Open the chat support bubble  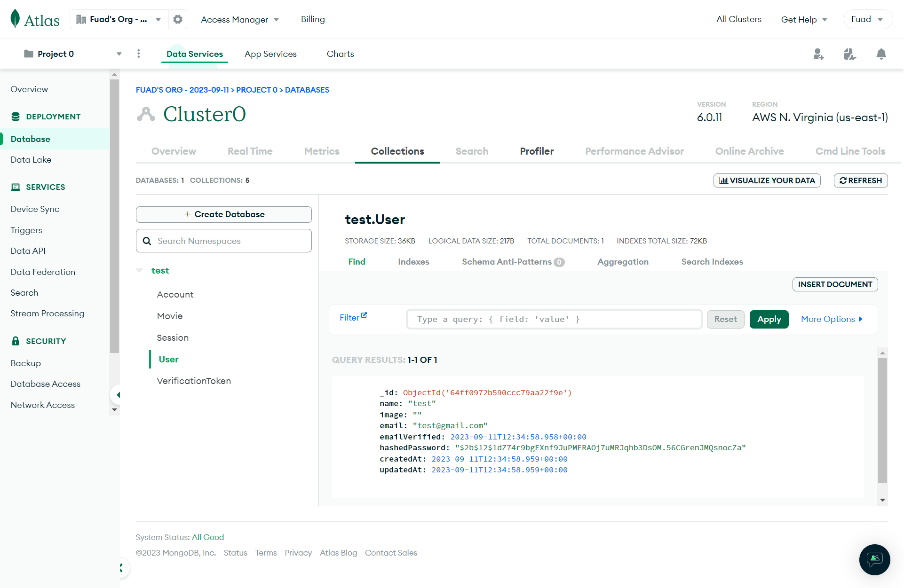(x=874, y=559)
